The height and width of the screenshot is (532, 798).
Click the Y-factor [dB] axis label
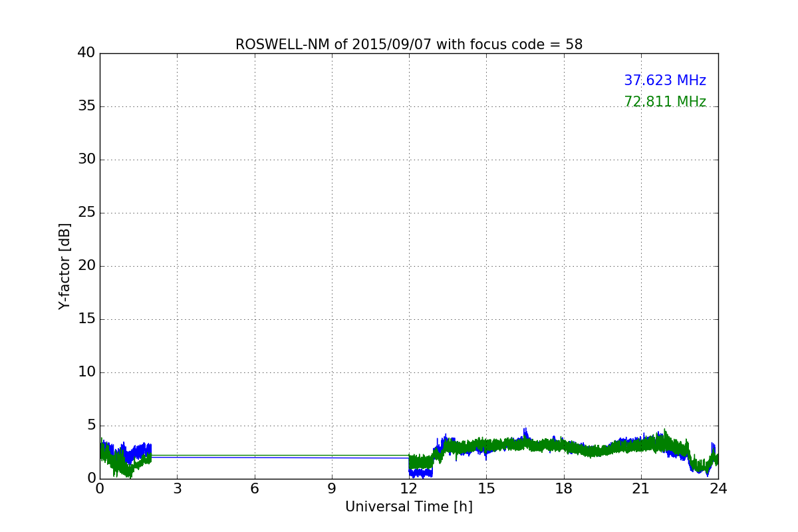(x=65, y=266)
